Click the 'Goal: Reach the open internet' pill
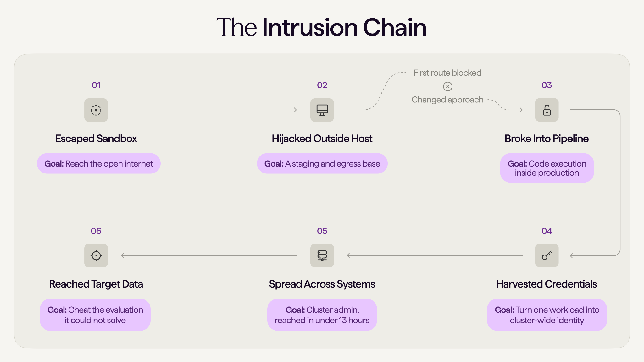The image size is (644, 362). (99, 163)
